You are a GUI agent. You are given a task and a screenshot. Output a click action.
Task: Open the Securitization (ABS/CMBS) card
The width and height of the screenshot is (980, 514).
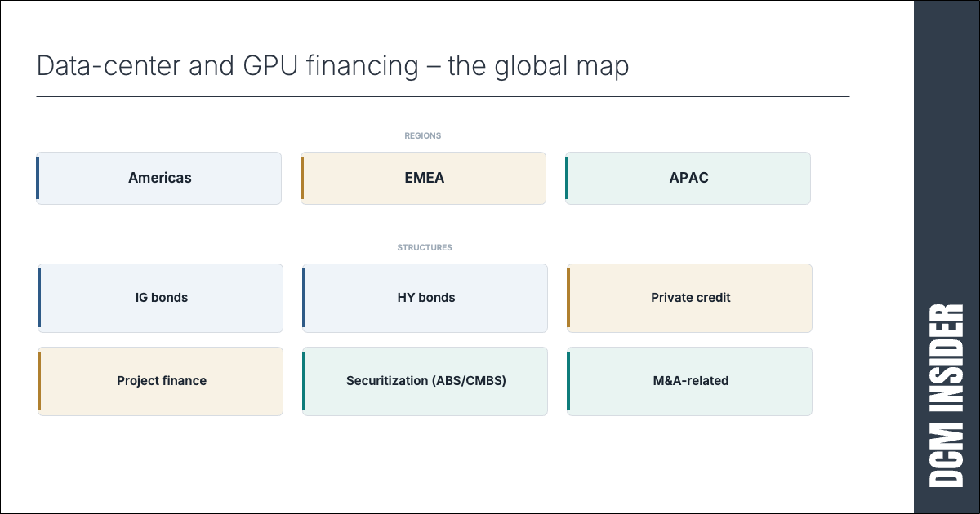pos(425,381)
